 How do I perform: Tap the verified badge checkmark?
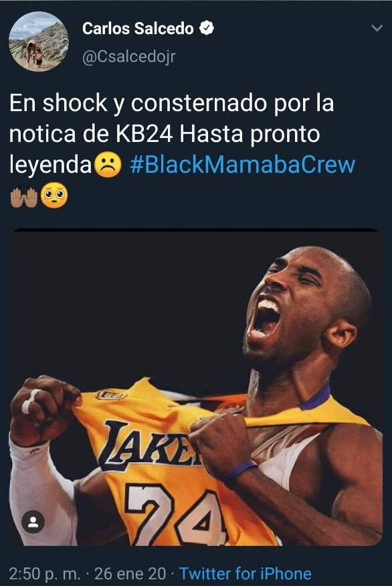click(x=207, y=28)
